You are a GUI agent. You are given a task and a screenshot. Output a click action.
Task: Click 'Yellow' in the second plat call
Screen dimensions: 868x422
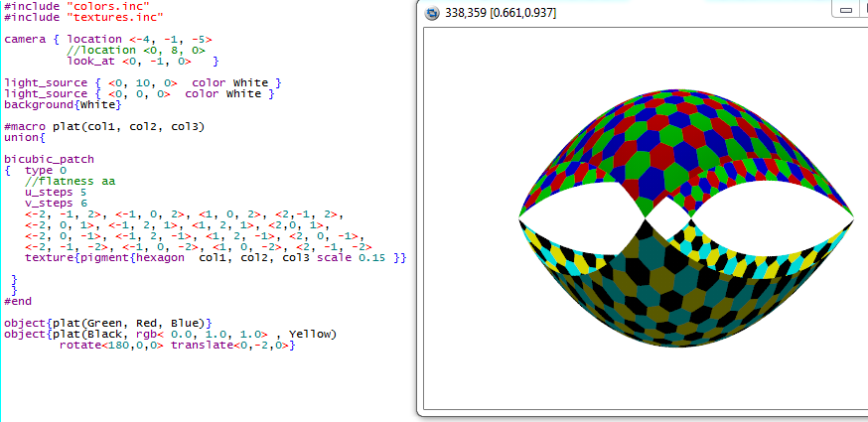click(310, 334)
